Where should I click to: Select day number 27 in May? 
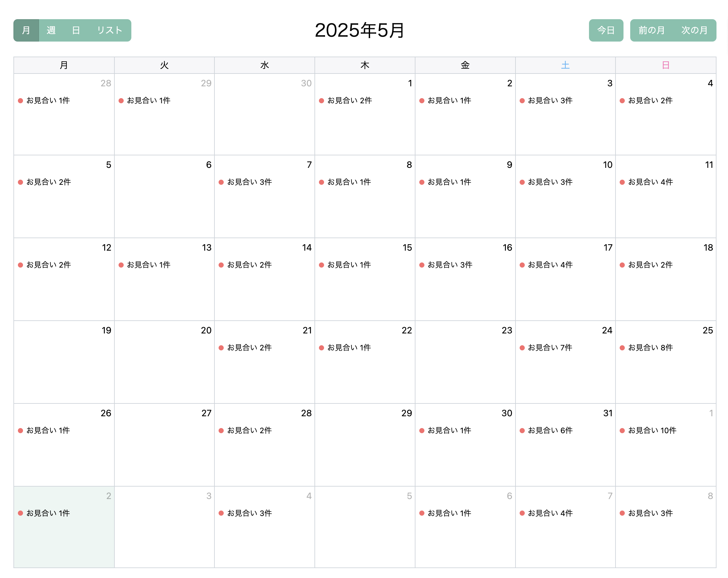pyautogui.click(x=206, y=413)
